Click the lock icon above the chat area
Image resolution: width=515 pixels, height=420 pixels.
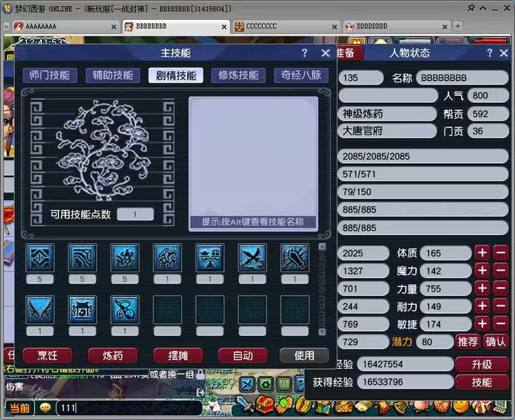click(x=200, y=374)
